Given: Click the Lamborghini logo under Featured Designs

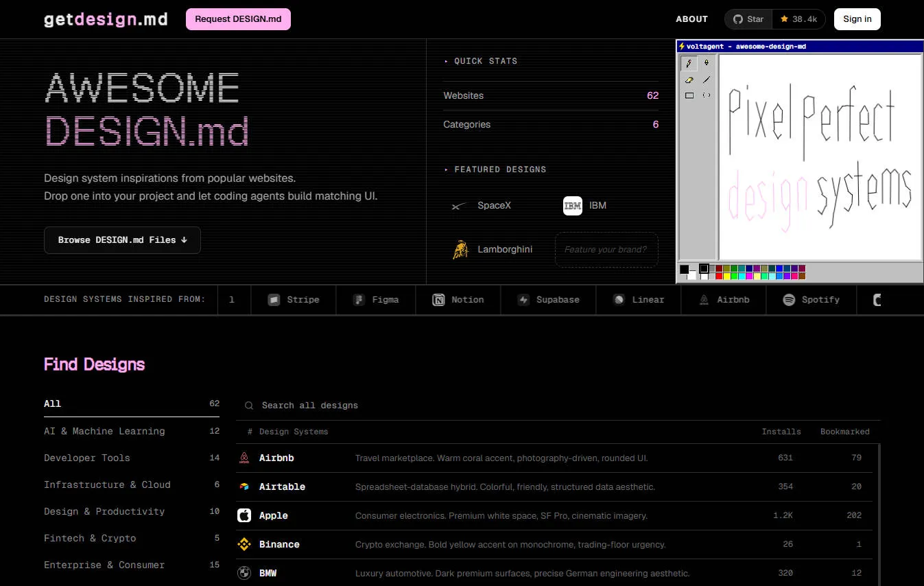Looking at the screenshot, I should [x=460, y=249].
